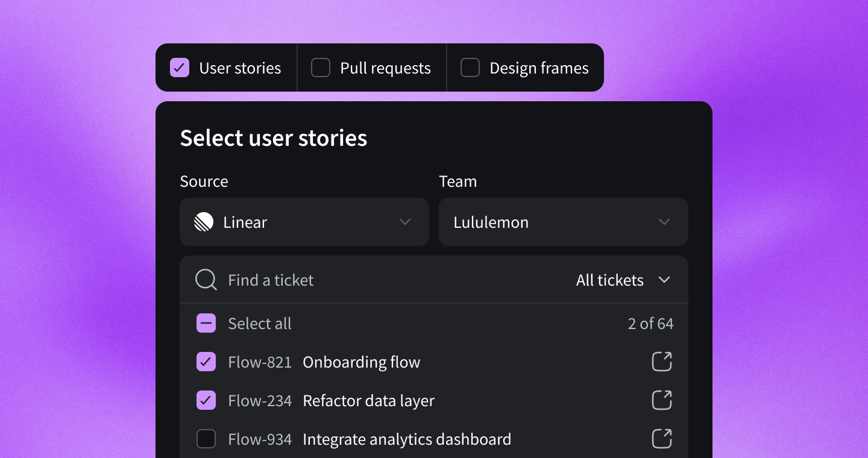
Task: Click the Refactor data layer ticket title
Action: (369, 401)
